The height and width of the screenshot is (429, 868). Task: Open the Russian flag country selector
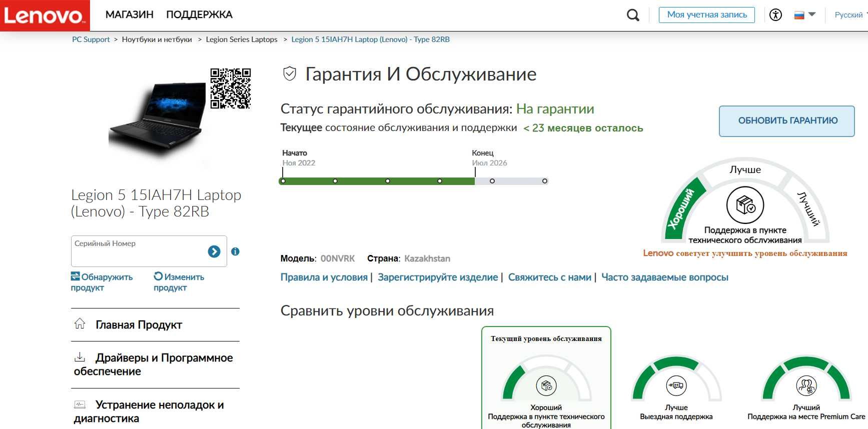804,15
